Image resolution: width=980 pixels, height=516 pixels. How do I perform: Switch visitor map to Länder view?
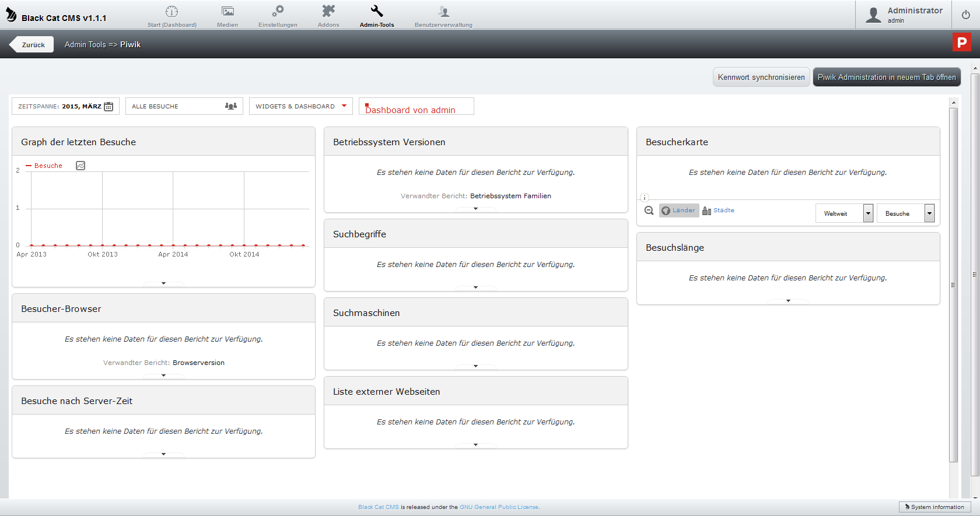pos(679,210)
